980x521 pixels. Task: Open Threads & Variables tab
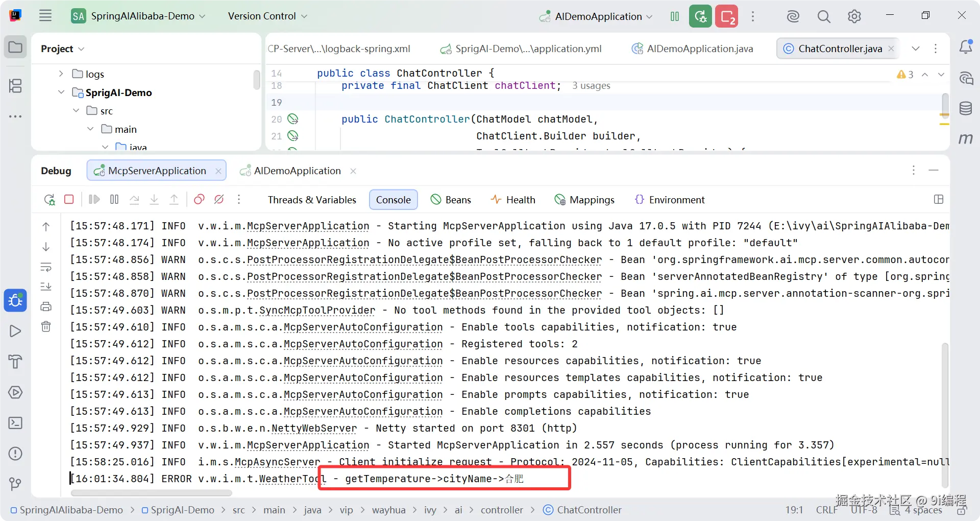(x=312, y=200)
